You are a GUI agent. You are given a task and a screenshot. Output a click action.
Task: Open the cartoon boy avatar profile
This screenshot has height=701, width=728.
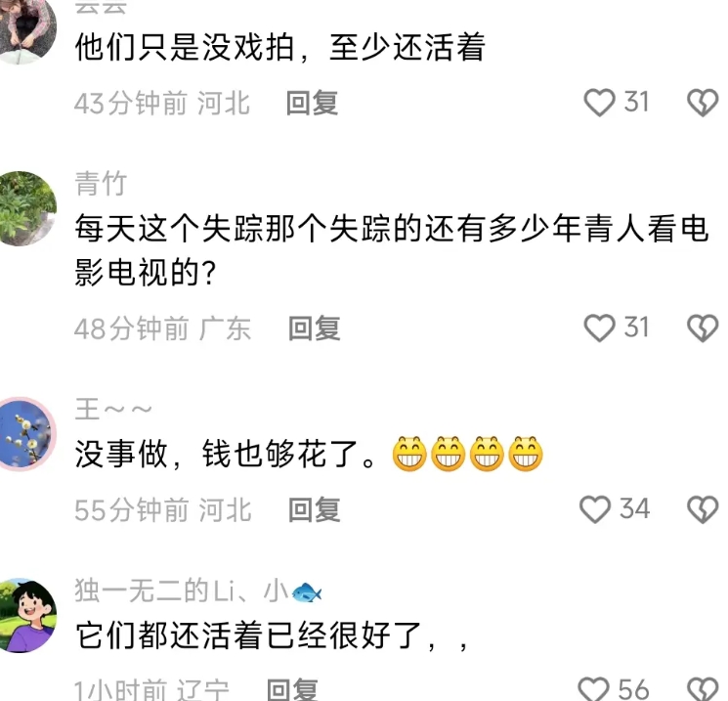point(27,615)
